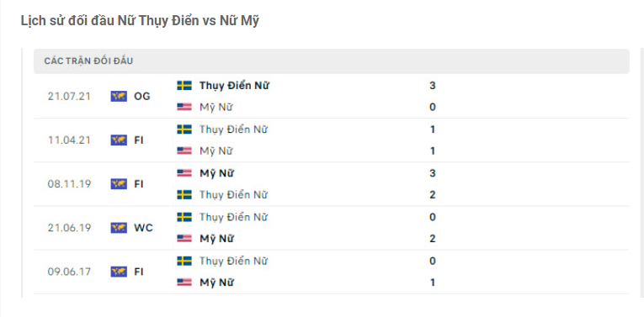The image size is (644, 317).
Task: Open Mỹ Nữ link in 08.11.19 match
Action: [216, 173]
